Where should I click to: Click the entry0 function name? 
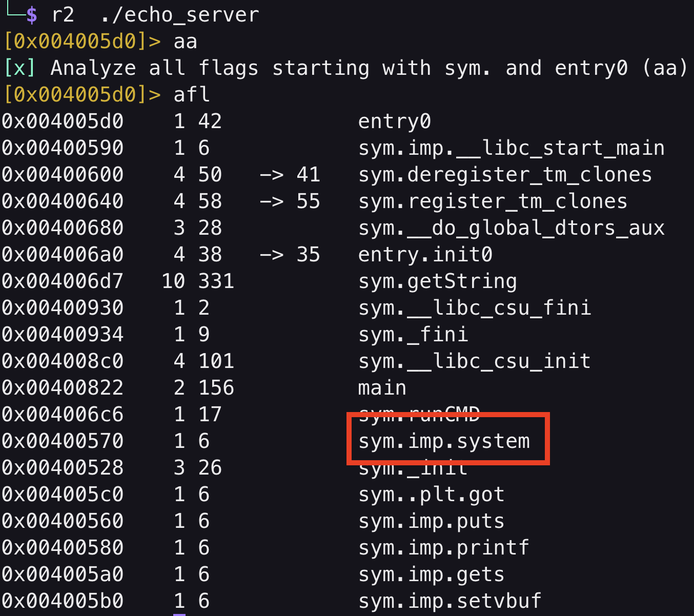click(394, 121)
